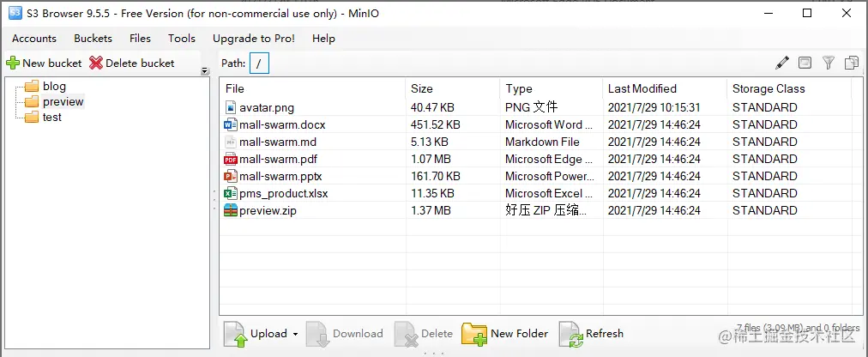
Task: Click the Refresh button
Action: point(591,334)
